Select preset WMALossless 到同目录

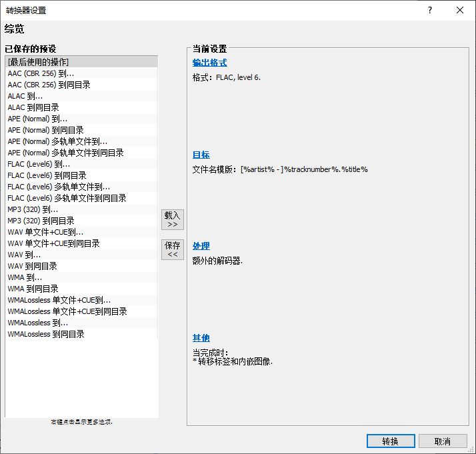click(81, 334)
